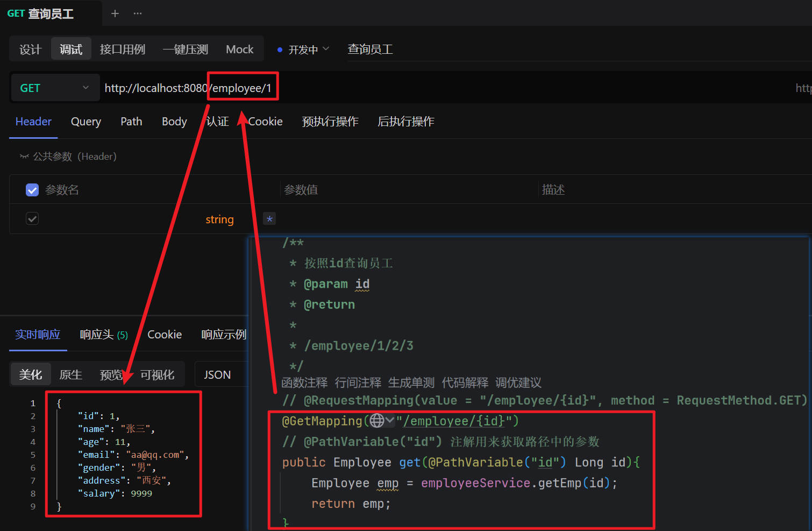Select the Header request tab

(x=33, y=122)
